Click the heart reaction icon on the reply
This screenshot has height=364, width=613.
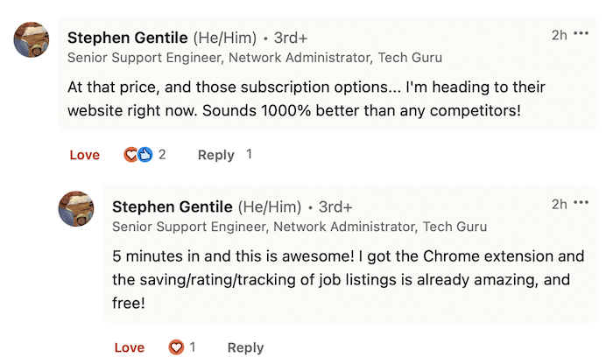176,347
